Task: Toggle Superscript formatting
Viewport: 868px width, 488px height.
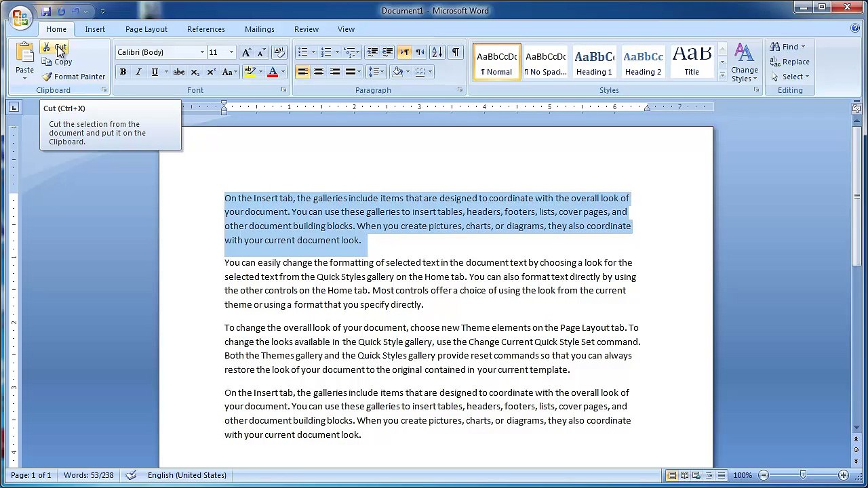Action: click(211, 72)
